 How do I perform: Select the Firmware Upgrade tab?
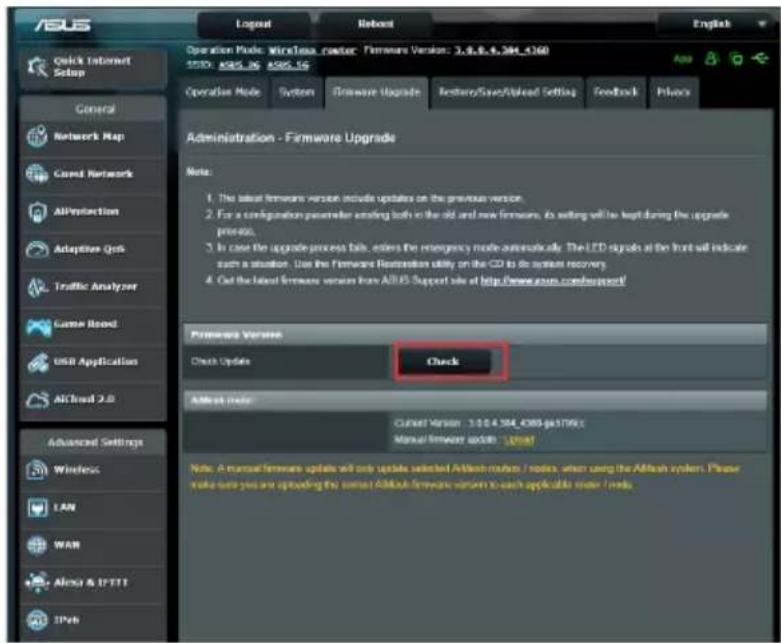[x=377, y=92]
